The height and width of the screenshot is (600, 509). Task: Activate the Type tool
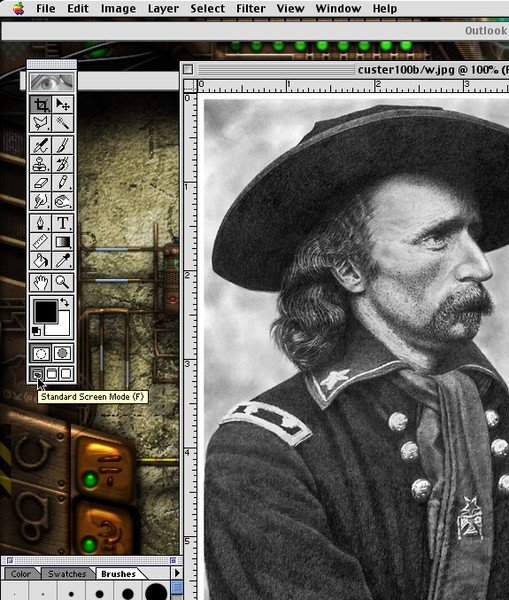pos(63,223)
